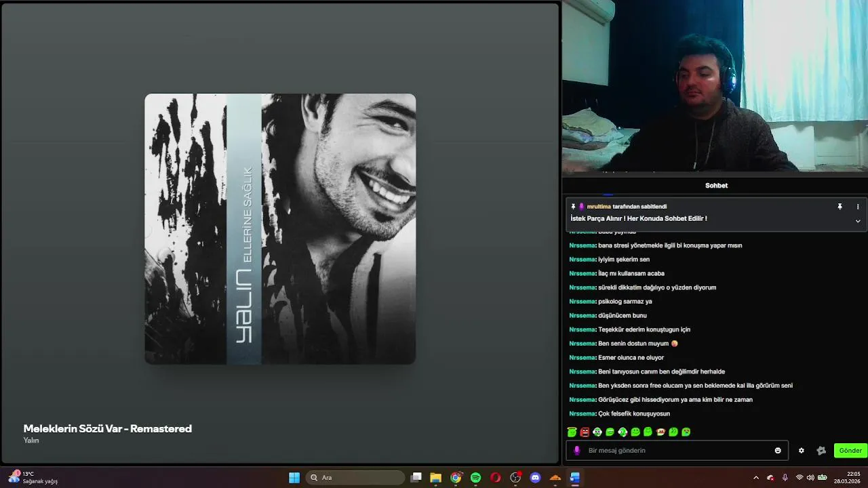
Task: Open the weather widget '13°C Sağanak yağış'
Action: coord(34,478)
